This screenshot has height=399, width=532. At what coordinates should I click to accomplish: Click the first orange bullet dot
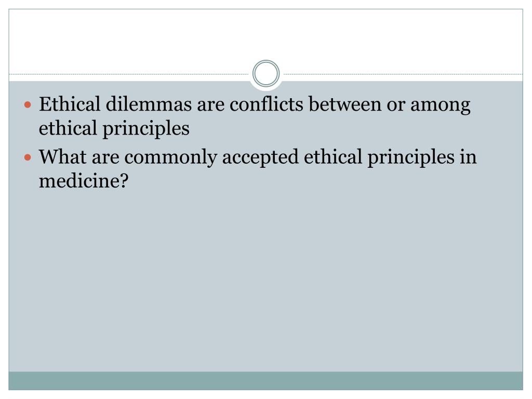click(29, 105)
